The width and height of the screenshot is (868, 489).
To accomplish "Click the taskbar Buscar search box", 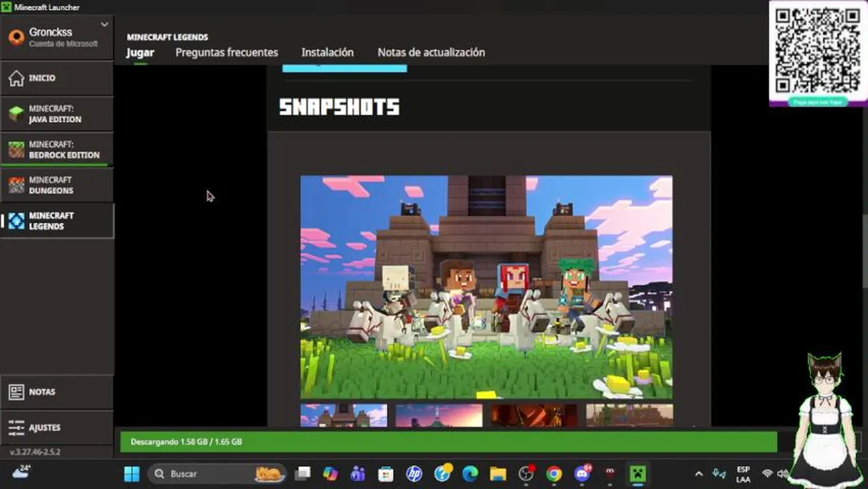I will click(x=217, y=473).
